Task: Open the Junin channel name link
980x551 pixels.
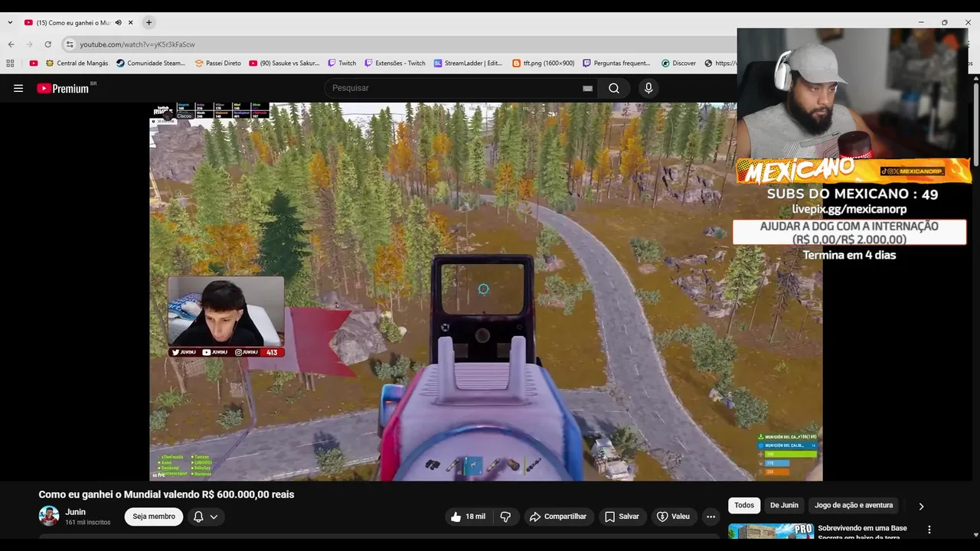Action: 75,512
